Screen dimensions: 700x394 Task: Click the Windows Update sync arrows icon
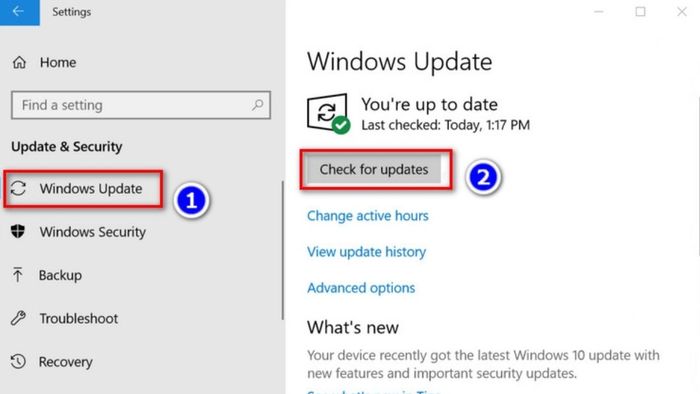pyautogui.click(x=18, y=188)
